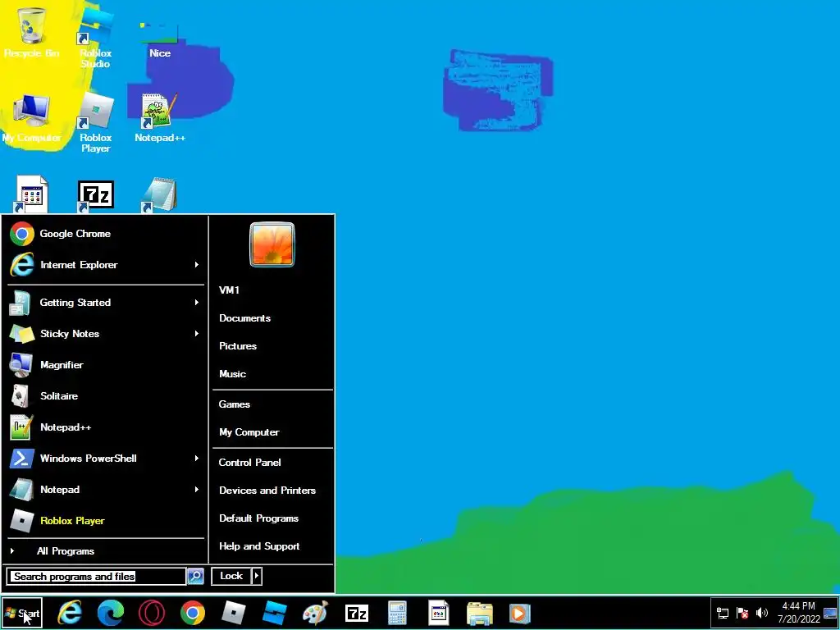Open Music library link
This screenshot has height=630, width=840.
(232, 374)
